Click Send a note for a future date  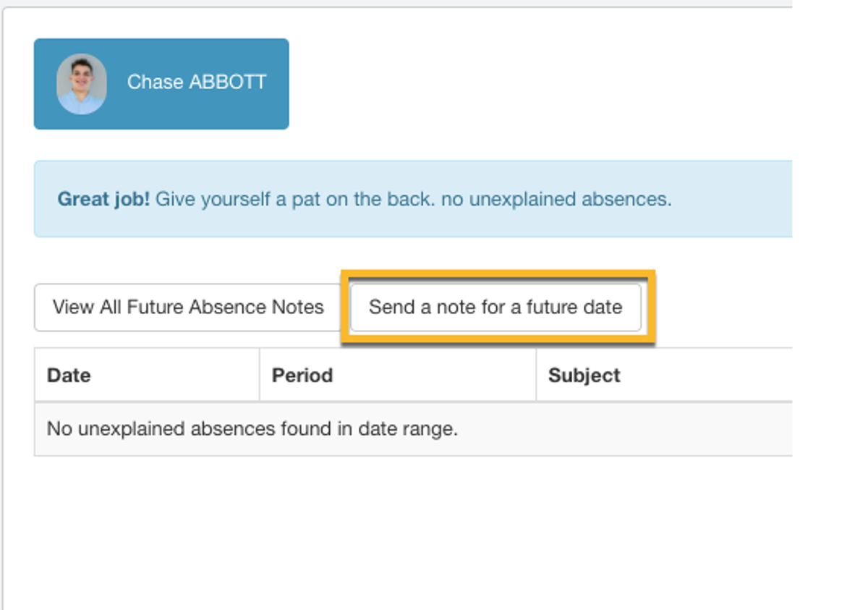point(495,308)
